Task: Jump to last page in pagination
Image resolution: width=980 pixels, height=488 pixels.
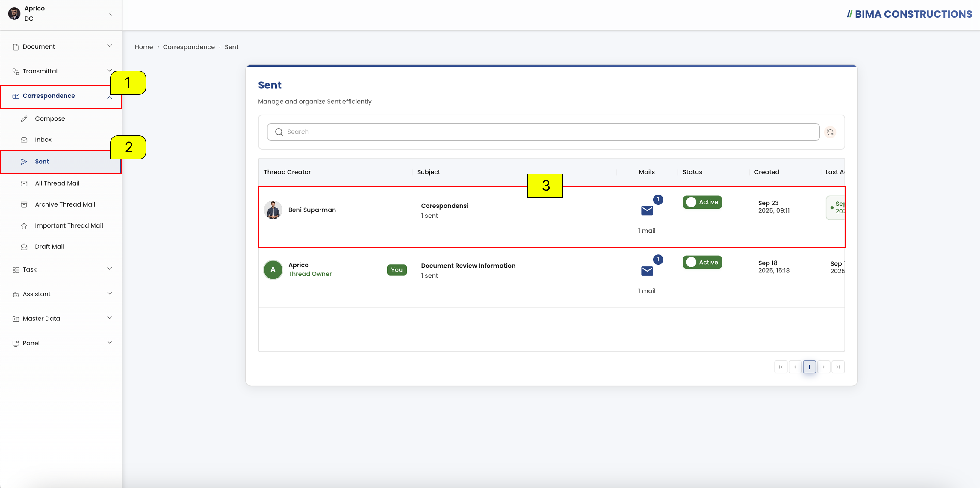Action: point(838,367)
